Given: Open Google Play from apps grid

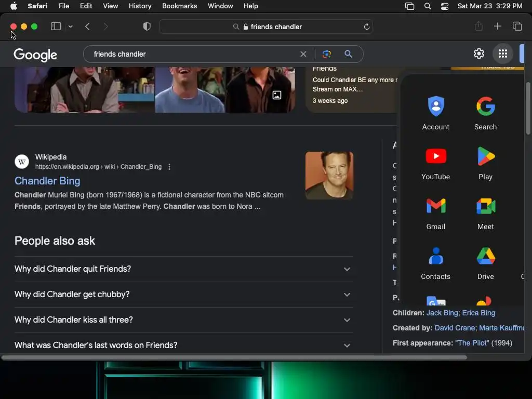Looking at the screenshot, I should (486, 163).
